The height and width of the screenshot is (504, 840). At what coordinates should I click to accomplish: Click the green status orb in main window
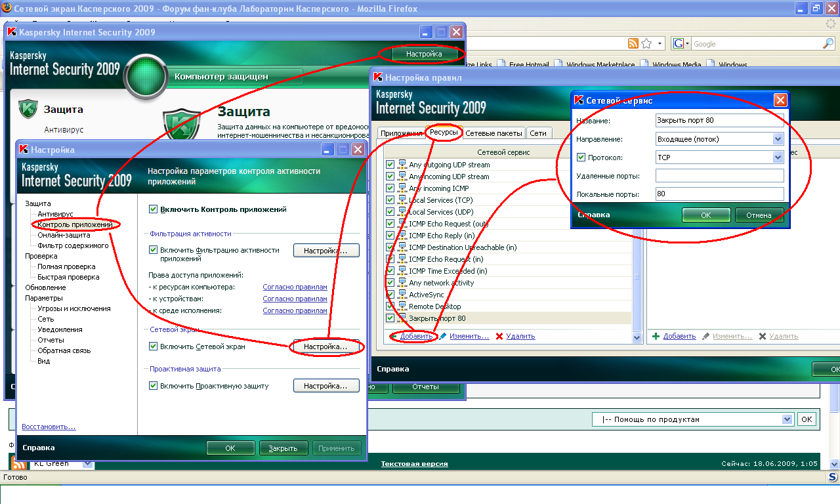146,76
